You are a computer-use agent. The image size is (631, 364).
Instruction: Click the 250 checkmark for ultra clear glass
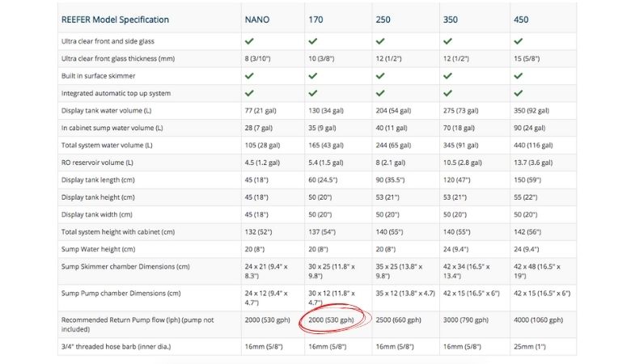(380, 41)
